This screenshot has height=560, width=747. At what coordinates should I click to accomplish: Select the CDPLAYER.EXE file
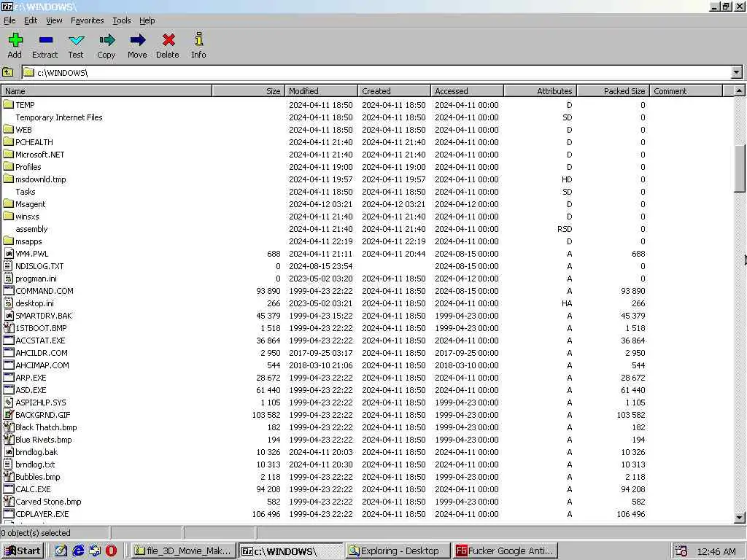(x=42, y=513)
